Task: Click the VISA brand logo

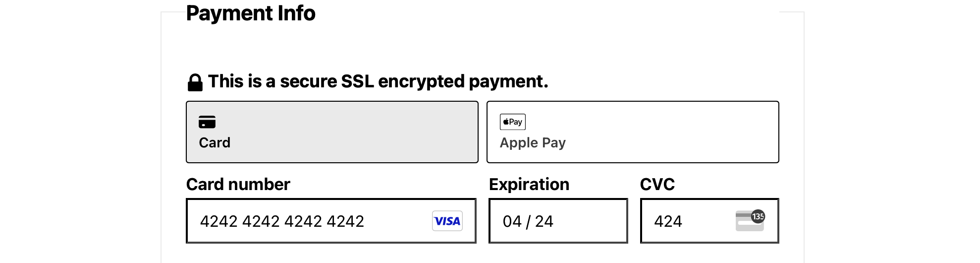Action: (x=447, y=221)
